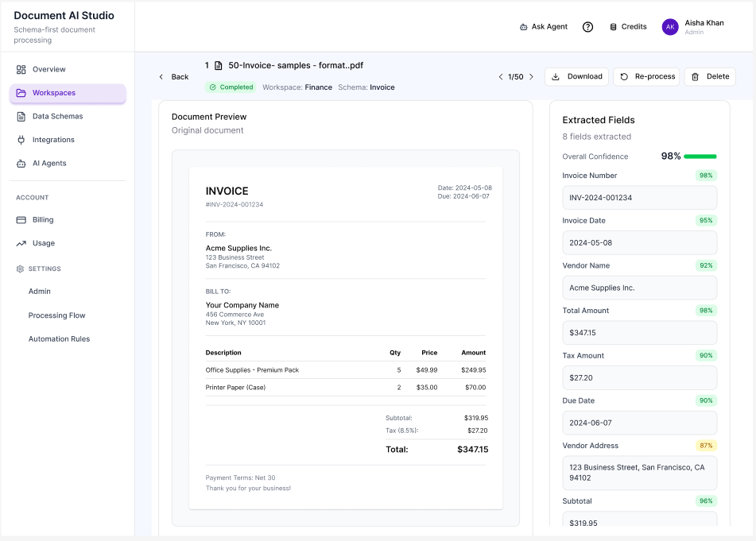The width and height of the screenshot is (756, 541).
Task: Click the 92% Vendor Name confidence badge
Action: [706, 265]
